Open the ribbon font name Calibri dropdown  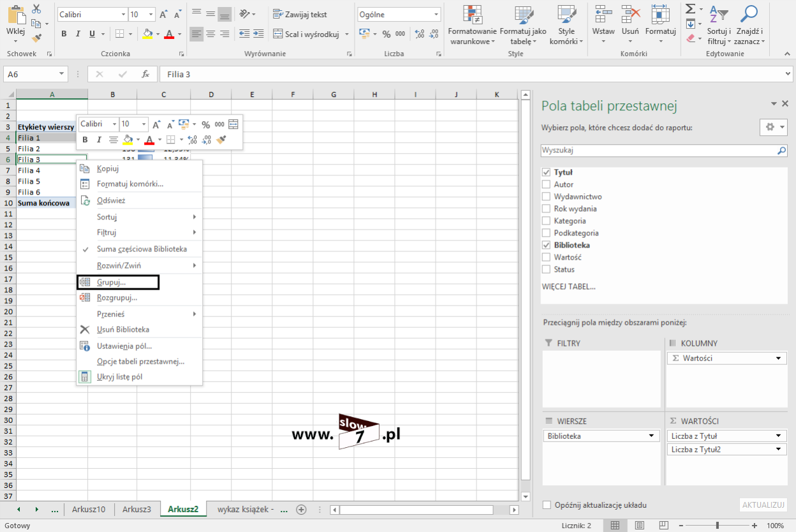123,14
